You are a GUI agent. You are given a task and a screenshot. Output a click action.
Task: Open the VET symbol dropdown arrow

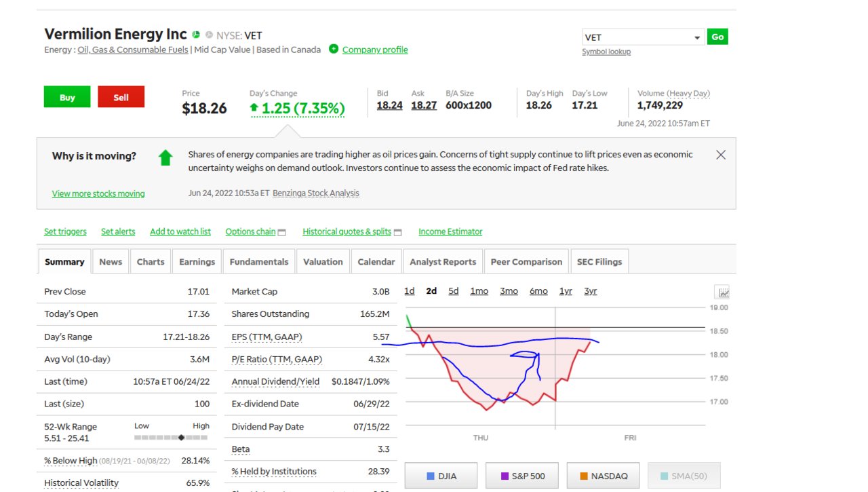(697, 38)
